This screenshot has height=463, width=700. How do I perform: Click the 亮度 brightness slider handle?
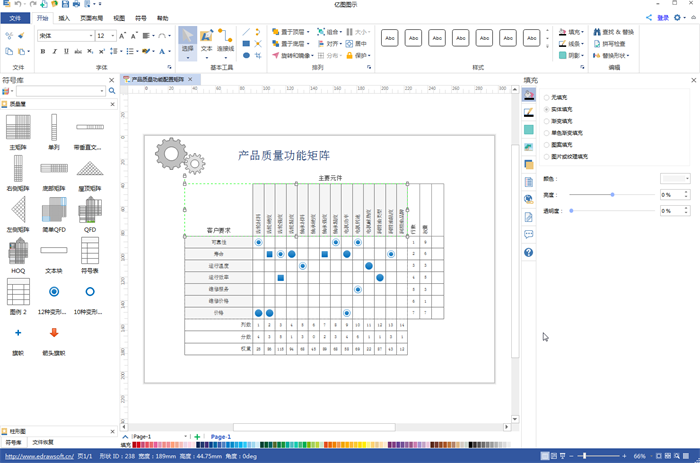(x=612, y=195)
